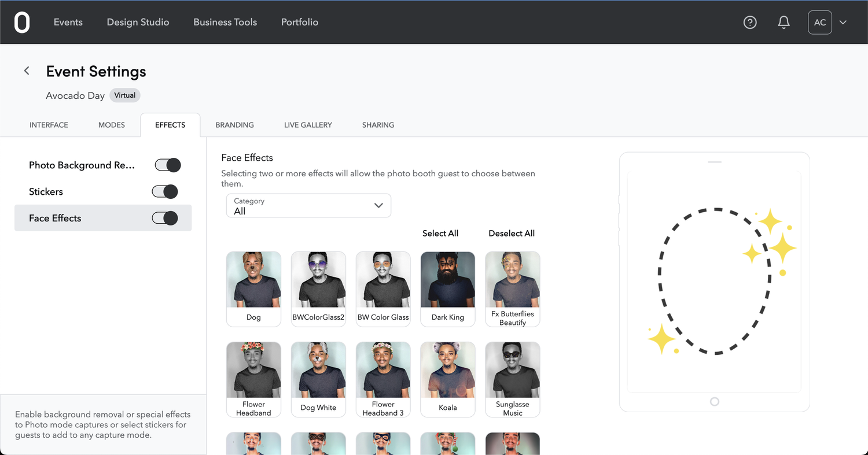868x455 pixels.
Task: Switch to the INTERFACE tab
Action: click(x=49, y=125)
